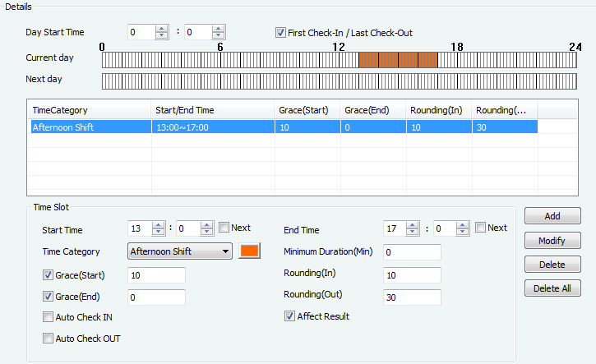Click the orange shift block on Current day timeline
This screenshot has height=364, width=596.
(398, 59)
